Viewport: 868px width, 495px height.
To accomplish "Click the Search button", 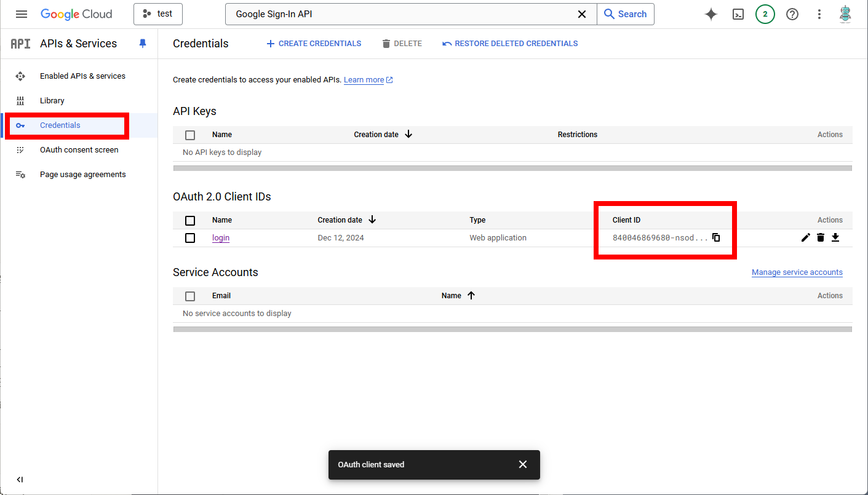I will tap(626, 14).
